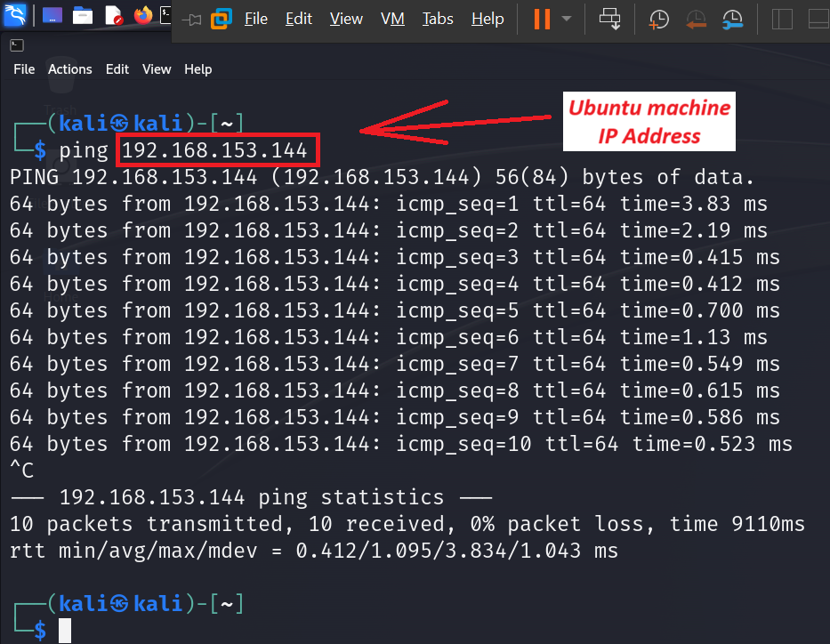
Task: Click the time=3.83 ms value
Action: pos(693,205)
